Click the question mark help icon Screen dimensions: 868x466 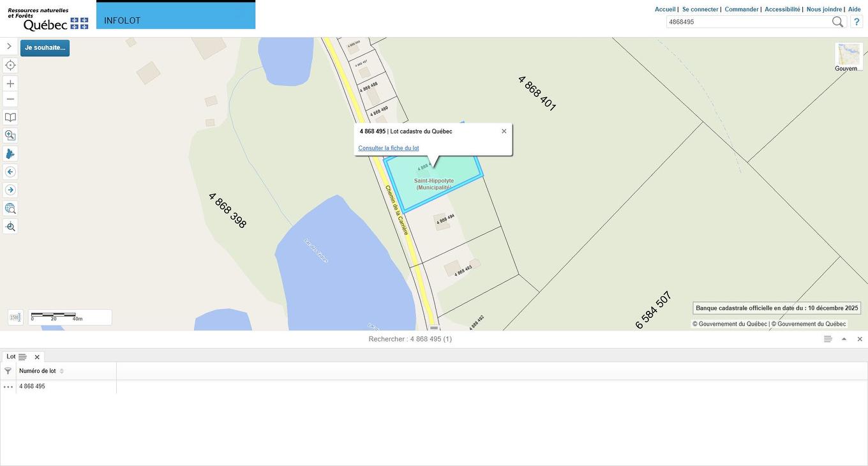pos(857,22)
